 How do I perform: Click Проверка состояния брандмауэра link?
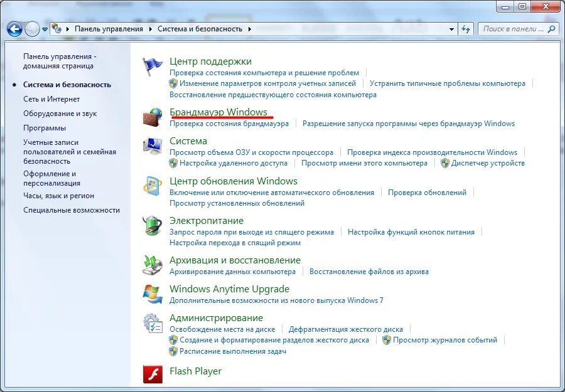click(x=229, y=124)
